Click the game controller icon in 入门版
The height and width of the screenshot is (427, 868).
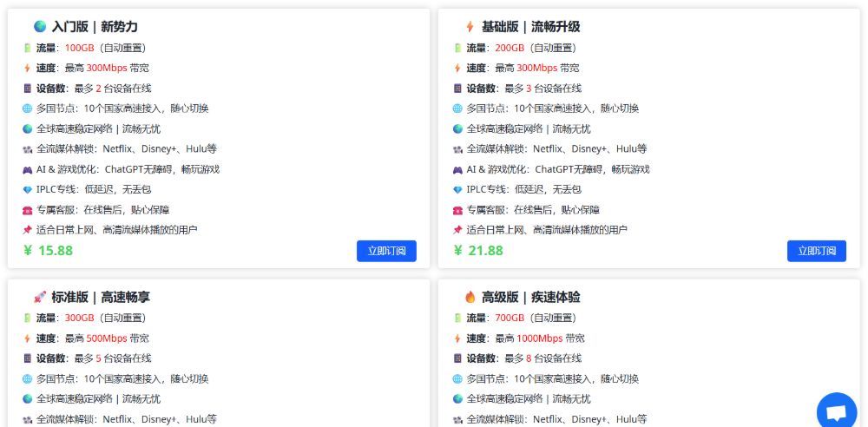[x=27, y=170]
